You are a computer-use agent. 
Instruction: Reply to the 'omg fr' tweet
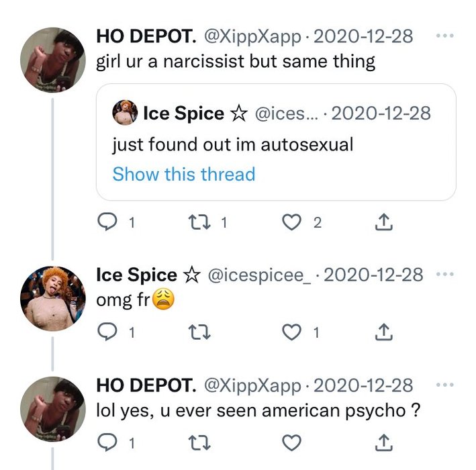(109, 332)
